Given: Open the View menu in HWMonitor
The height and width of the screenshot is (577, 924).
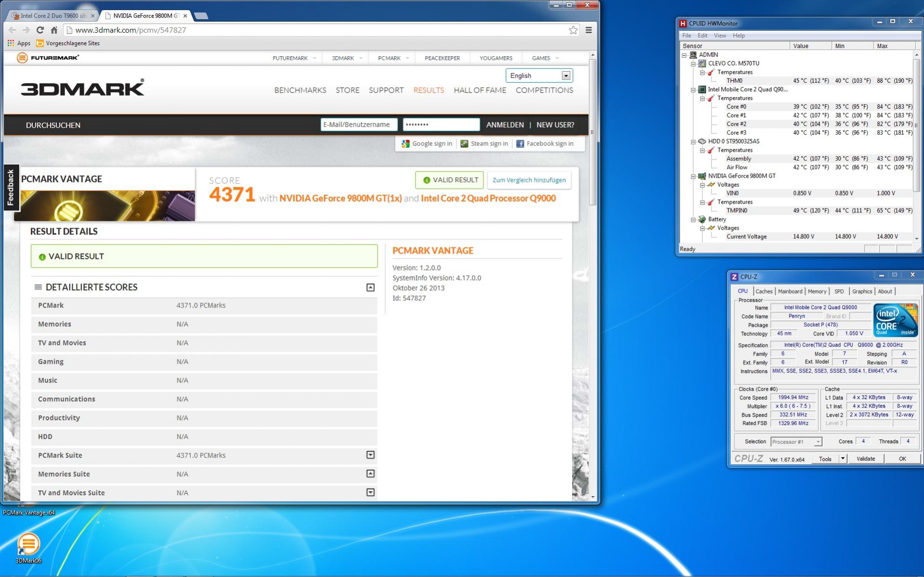Looking at the screenshot, I should click(720, 36).
